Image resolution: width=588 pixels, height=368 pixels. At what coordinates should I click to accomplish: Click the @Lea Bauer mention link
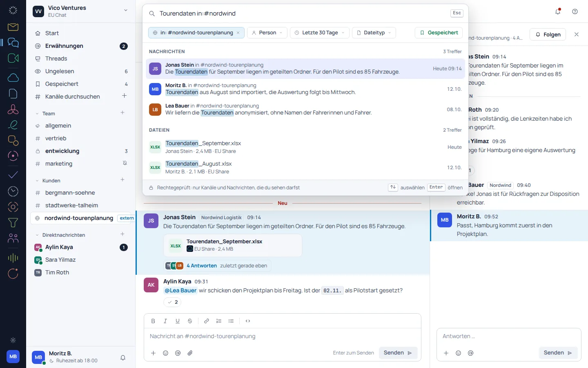pyautogui.click(x=180, y=290)
